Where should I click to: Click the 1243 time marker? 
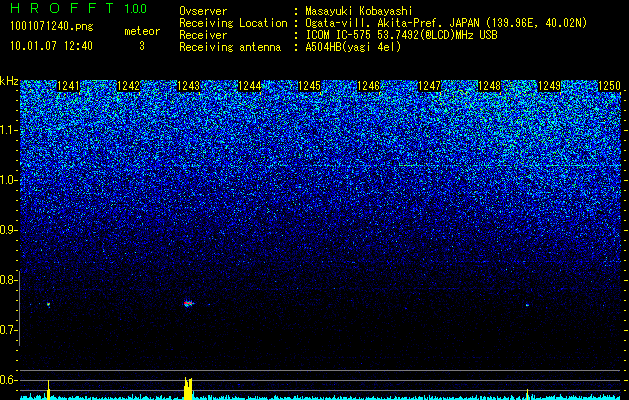tap(189, 86)
